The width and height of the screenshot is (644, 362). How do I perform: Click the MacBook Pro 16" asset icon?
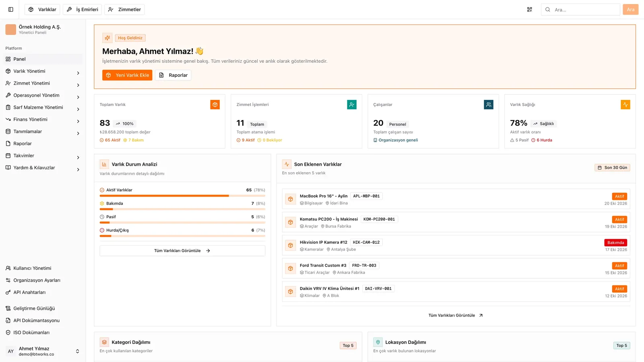291,199
